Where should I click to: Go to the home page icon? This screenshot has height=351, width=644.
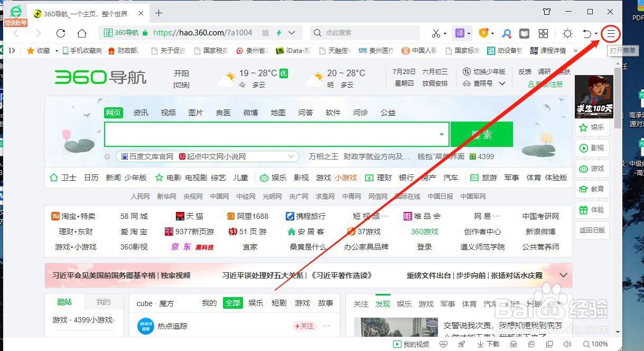tap(82, 33)
